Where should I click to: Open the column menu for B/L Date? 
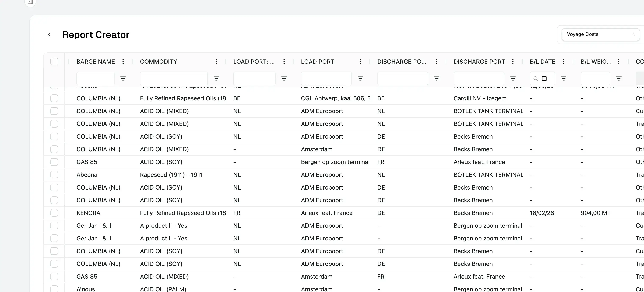[563, 61]
